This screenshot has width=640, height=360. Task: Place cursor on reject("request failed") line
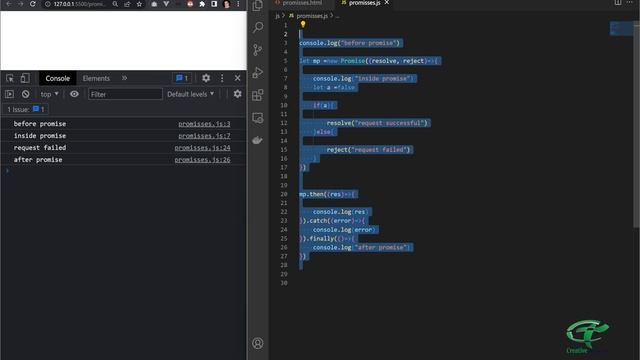pos(369,150)
